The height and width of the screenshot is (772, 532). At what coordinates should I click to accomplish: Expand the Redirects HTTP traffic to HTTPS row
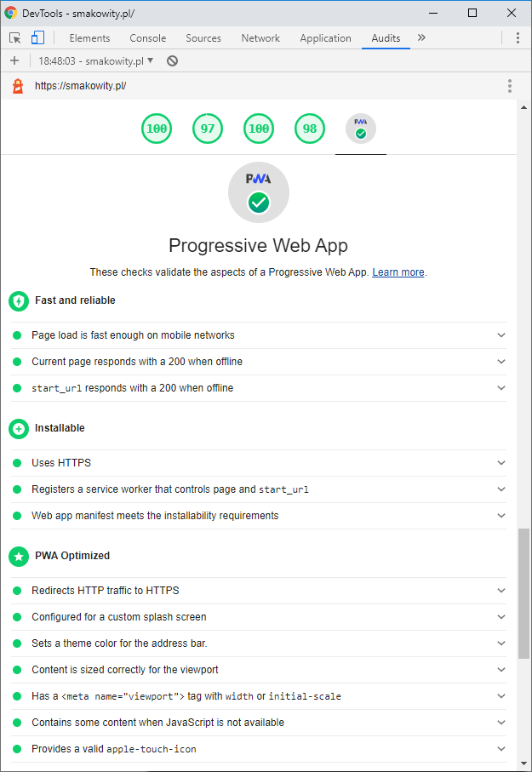click(501, 590)
